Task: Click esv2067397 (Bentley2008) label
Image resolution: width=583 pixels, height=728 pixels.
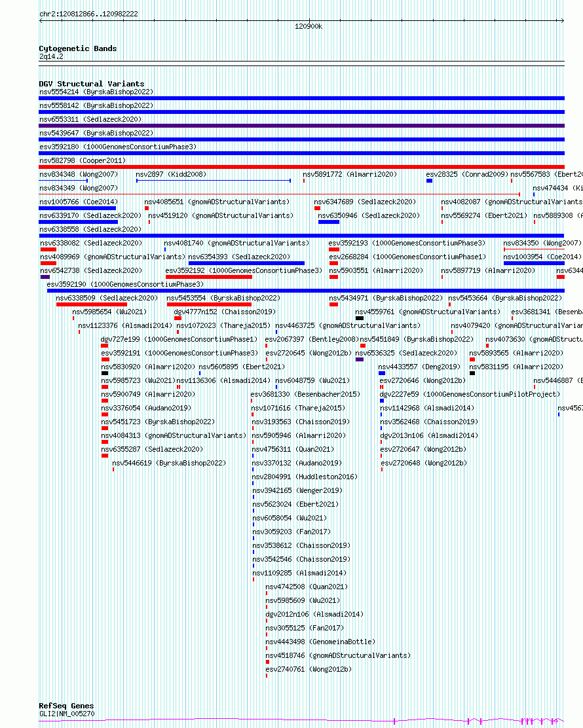Action: pyautogui.click(x=312, y=339)
